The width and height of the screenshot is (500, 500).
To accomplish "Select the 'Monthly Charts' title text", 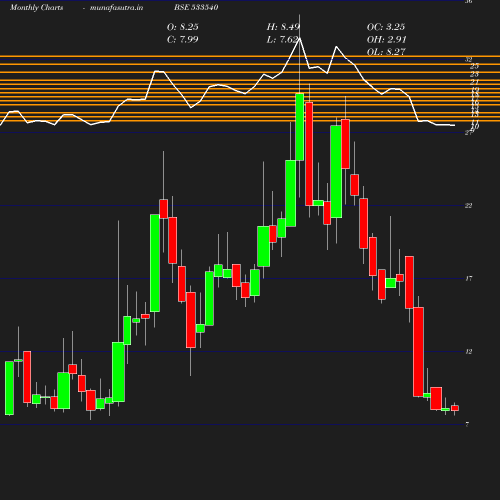I will (36, 8).
